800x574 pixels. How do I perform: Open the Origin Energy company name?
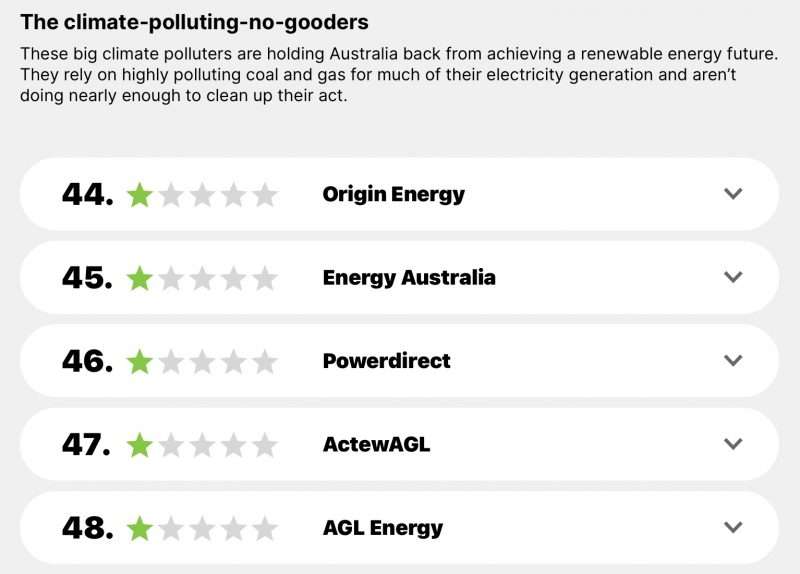coord(393,194)
